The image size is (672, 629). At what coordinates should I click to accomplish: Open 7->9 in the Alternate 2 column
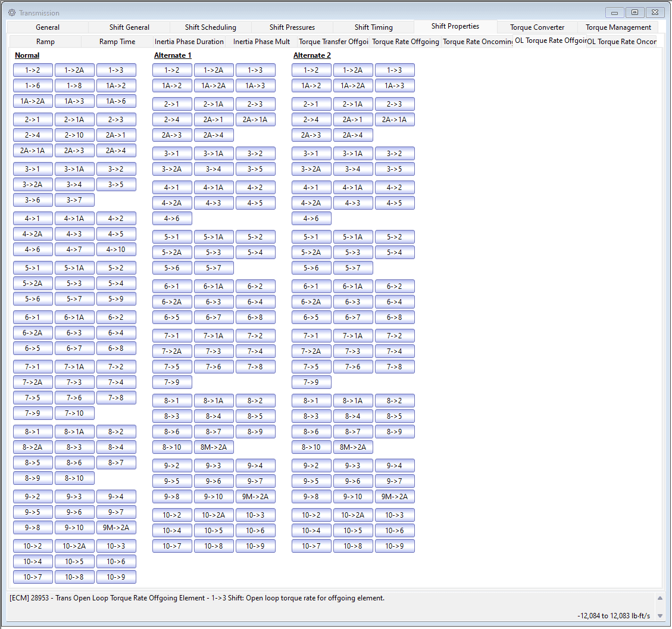click(x=311, y=382)
